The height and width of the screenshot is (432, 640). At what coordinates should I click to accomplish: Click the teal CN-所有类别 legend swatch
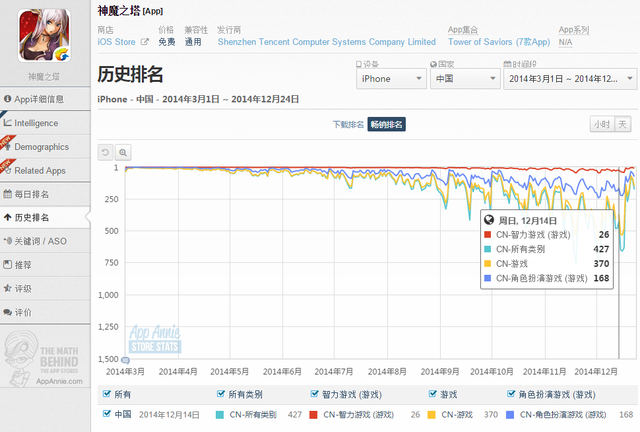[220, 415]
